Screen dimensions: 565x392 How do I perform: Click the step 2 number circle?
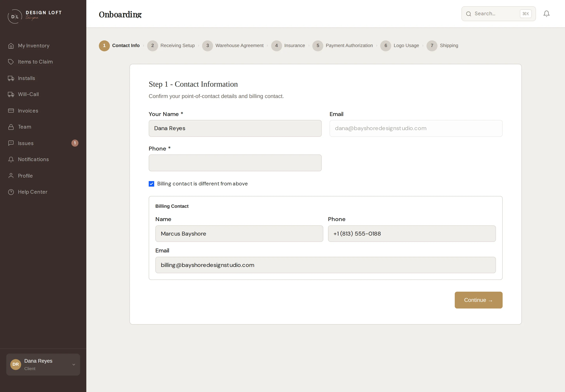click(152, 46)
